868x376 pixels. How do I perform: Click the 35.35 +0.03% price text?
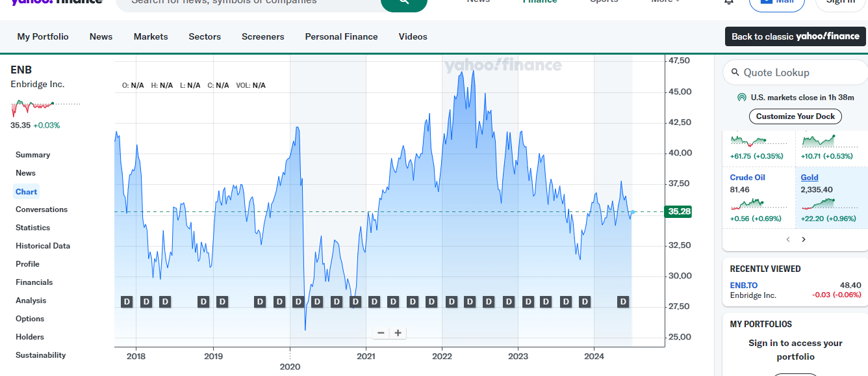pos(35,126)
